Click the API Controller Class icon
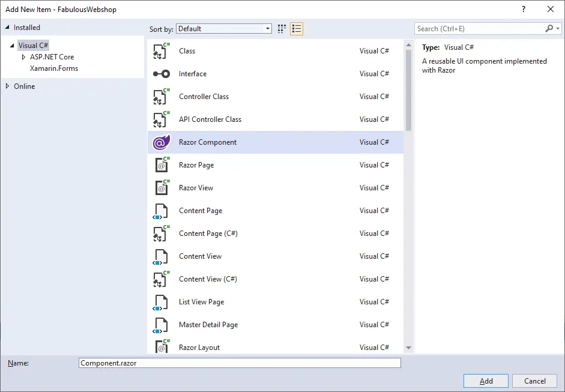This screenshot has width=565, height=392. click(161, 119)
